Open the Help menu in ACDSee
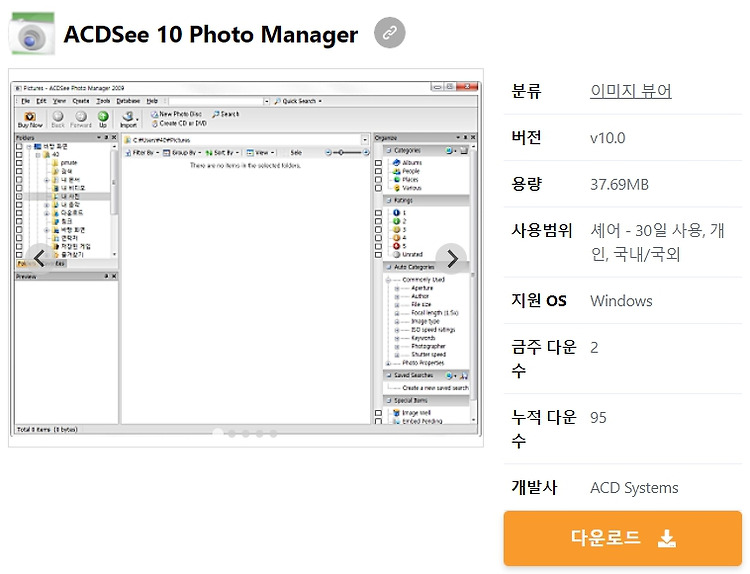 pos(152,101)
